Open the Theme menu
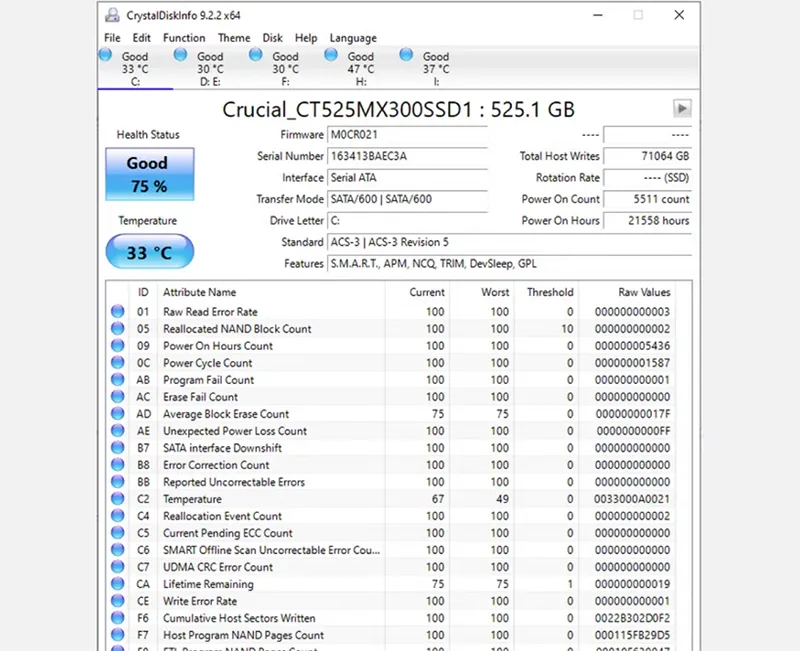The image size is (800, 651). tap(234, 38)
